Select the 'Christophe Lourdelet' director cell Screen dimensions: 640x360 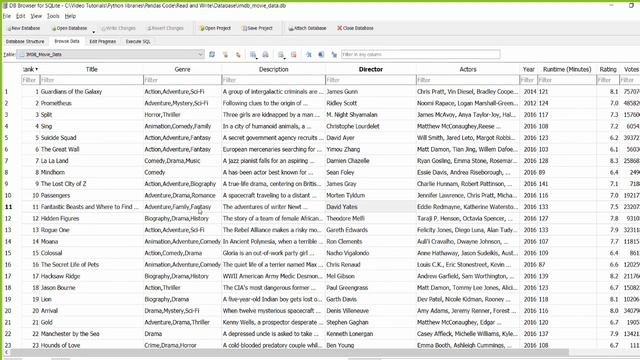[x=371, y=127]
